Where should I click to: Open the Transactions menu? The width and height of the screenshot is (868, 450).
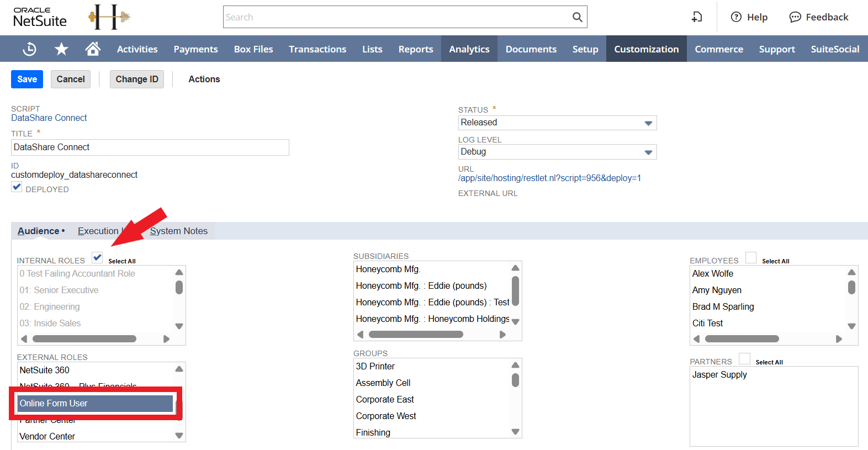(317, 49)
